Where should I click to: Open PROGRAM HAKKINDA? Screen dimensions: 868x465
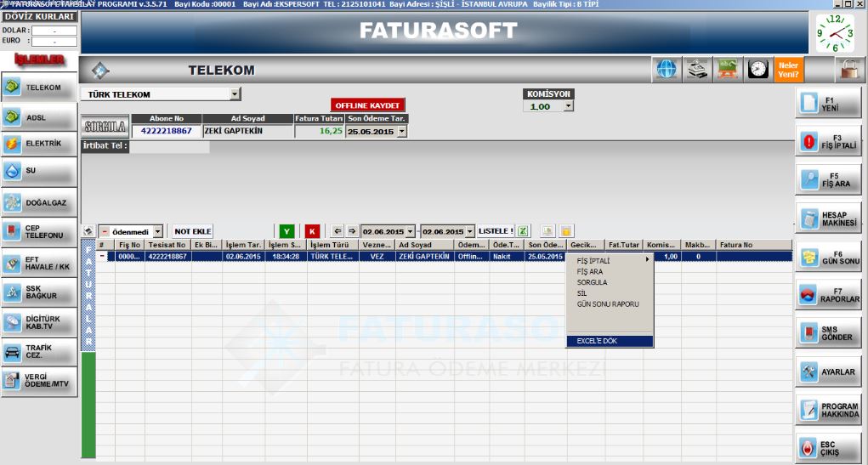click(829, 410)
